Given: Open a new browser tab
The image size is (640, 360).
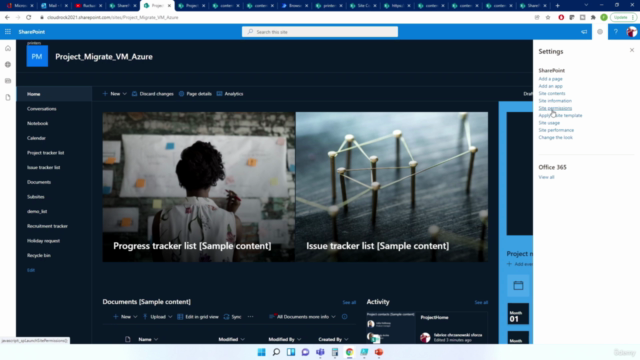Looking at the screenshot, I should (558, 6).
